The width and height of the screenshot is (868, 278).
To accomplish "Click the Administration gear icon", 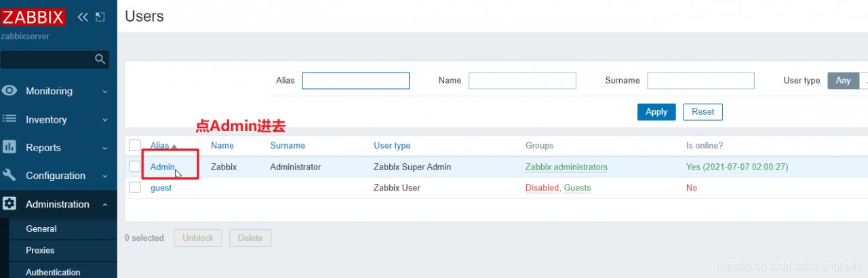I will click(x=9, y=204).
